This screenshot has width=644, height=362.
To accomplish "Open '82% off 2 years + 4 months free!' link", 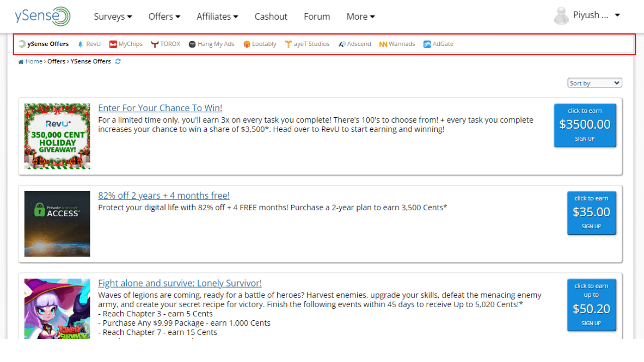I will (x=164, y=196).
